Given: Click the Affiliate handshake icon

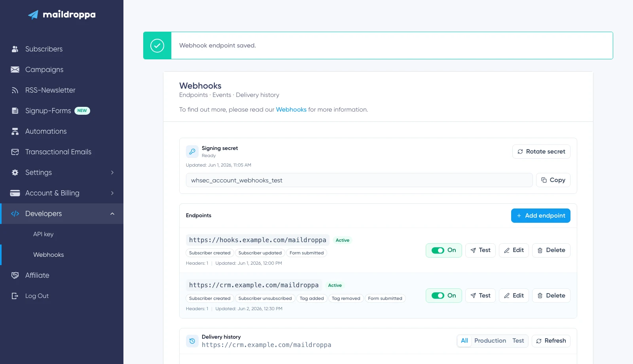Looking at the screenshot, I should pos(15,275).
